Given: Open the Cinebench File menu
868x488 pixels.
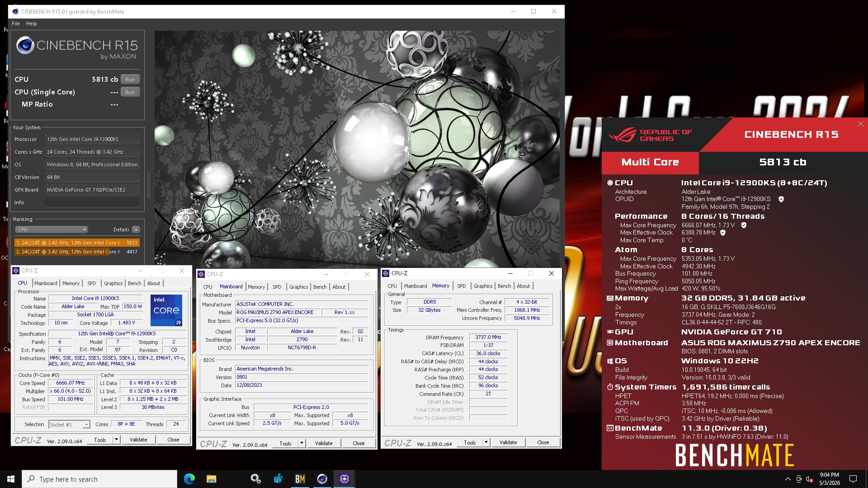Looking at the screenshot, I should coord(16,23).
